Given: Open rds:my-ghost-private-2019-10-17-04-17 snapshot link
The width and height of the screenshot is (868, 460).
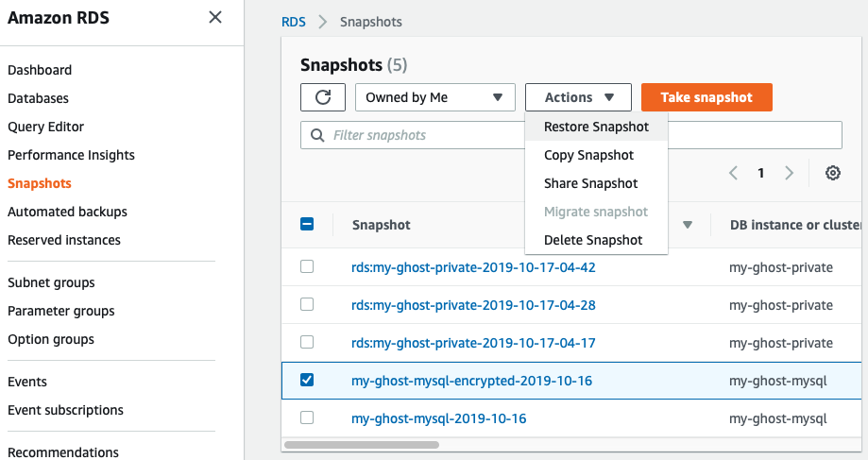Looking at the screenshot, I should pos(473,343).
